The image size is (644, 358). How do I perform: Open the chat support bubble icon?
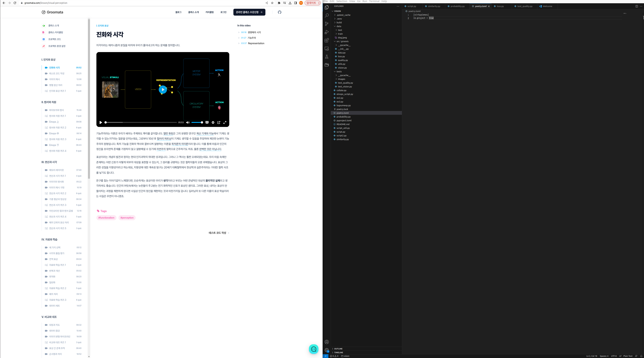click(314, 349)
